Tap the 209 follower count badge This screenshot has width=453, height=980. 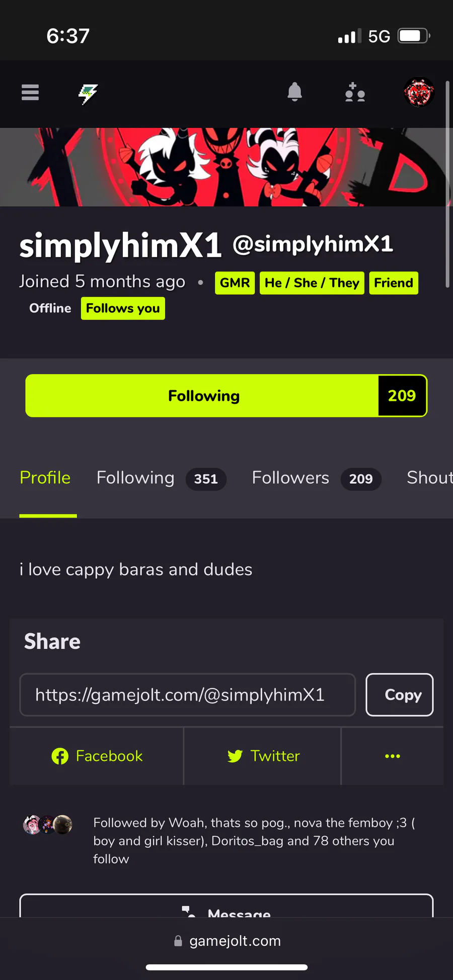(x=402, y=396)
